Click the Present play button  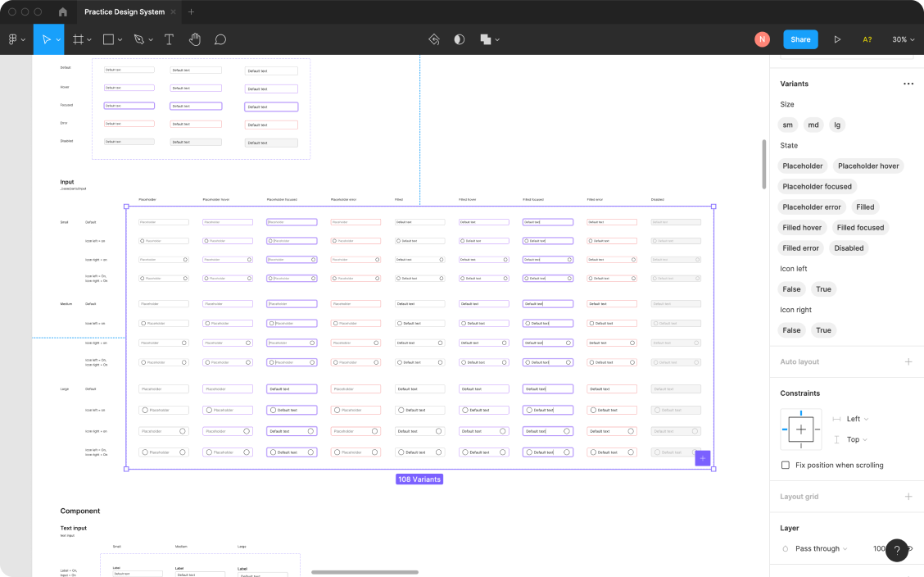point(838,39)
